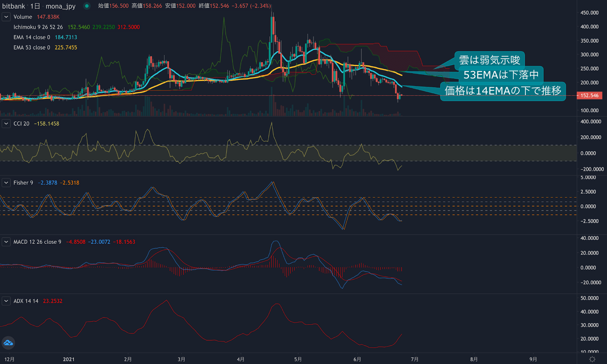
Task: Click the 1日 interval label in the title
Action: (x=35, y=6)
